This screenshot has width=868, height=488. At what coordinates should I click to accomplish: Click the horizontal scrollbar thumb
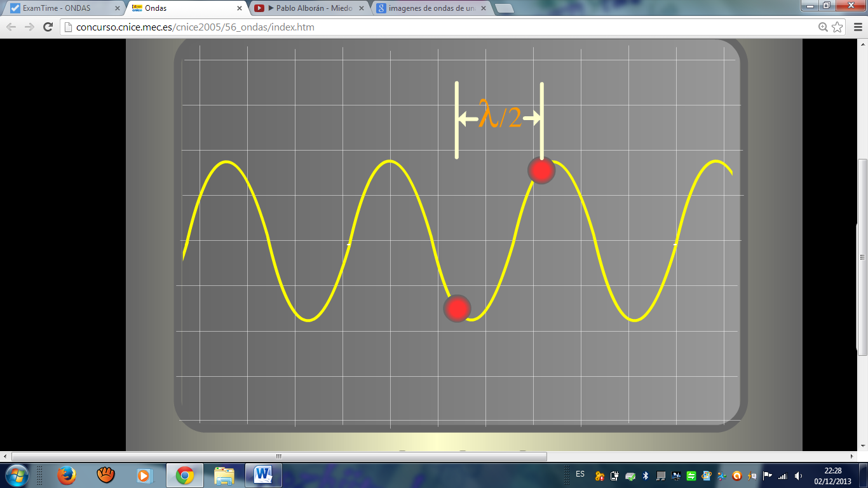click(x=279, y=456)
